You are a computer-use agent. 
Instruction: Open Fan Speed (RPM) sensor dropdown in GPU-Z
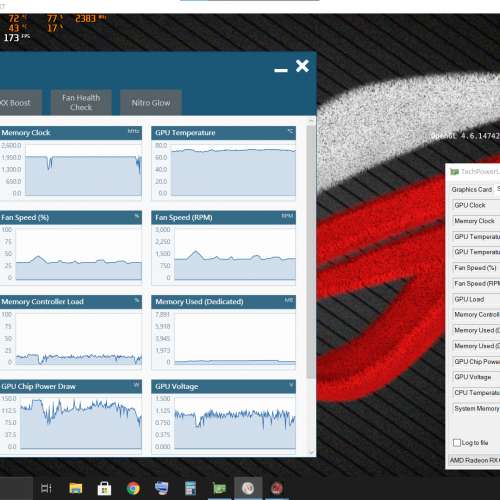[x=476, y=283]
